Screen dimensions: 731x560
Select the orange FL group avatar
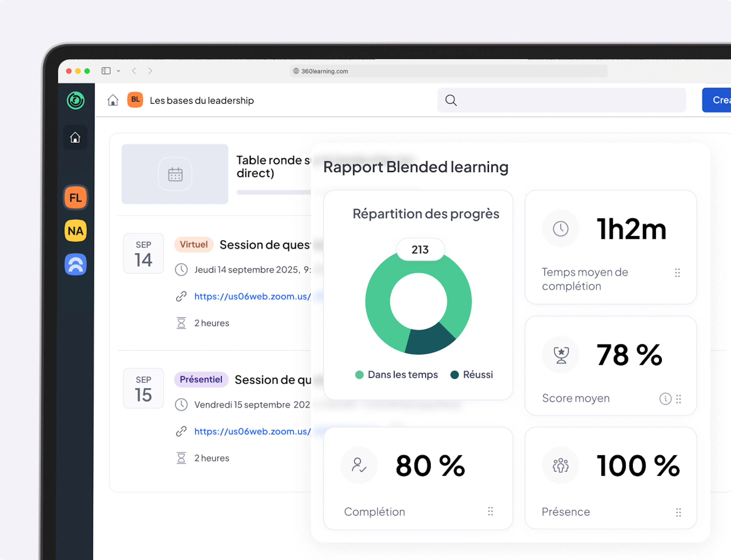point(76,198)
